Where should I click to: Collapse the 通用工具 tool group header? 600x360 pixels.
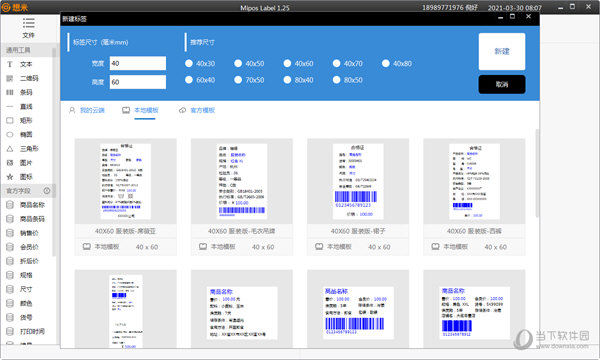pos(27,50)
